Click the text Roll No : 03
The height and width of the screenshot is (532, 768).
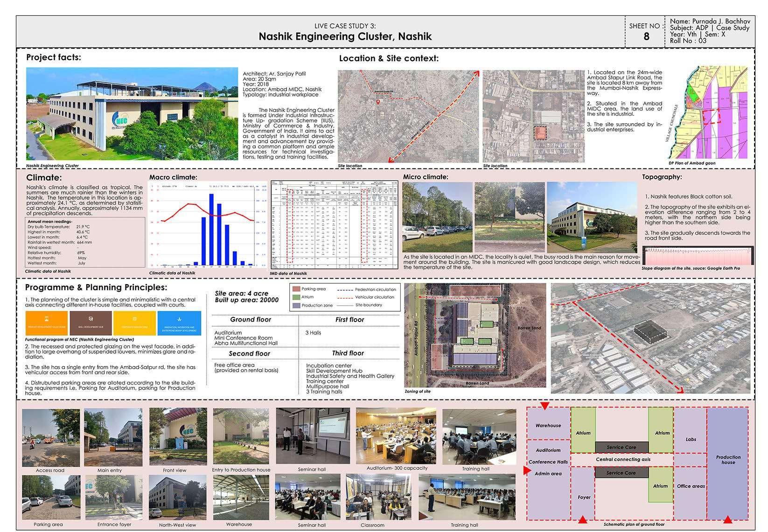click(688, 41)
